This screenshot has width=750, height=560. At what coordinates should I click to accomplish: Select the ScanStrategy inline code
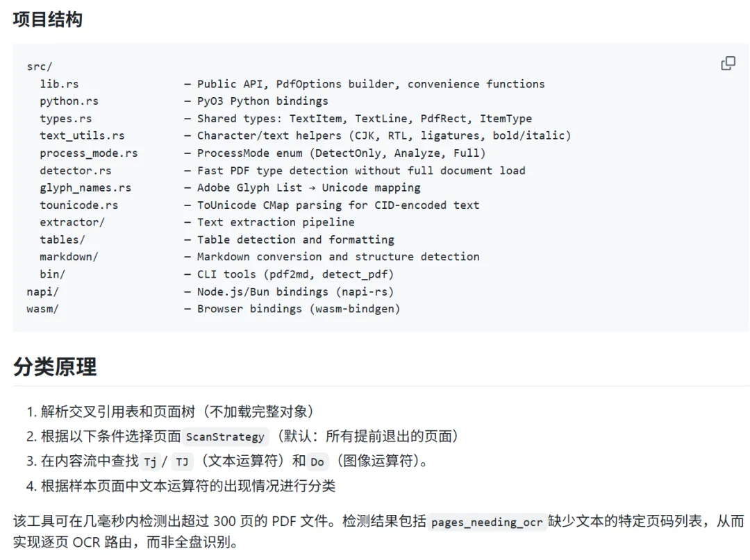[225, 436]
